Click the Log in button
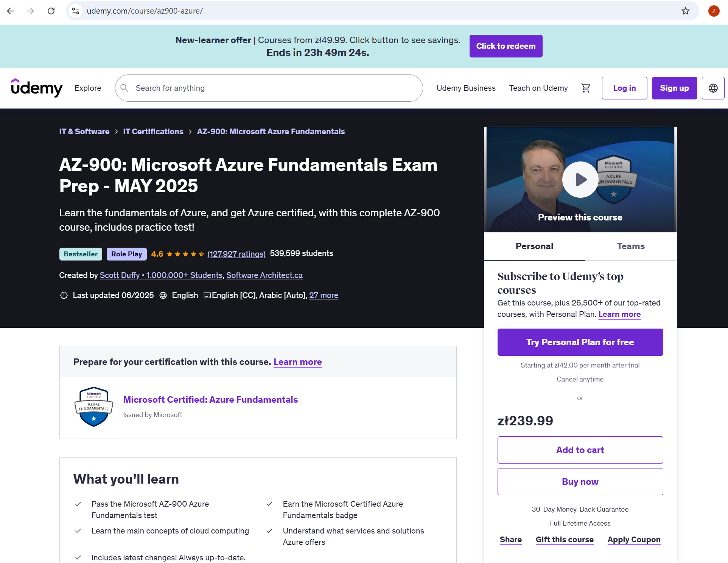The width and height of the screenshot is (728, 563). click(x=624, y=88)
